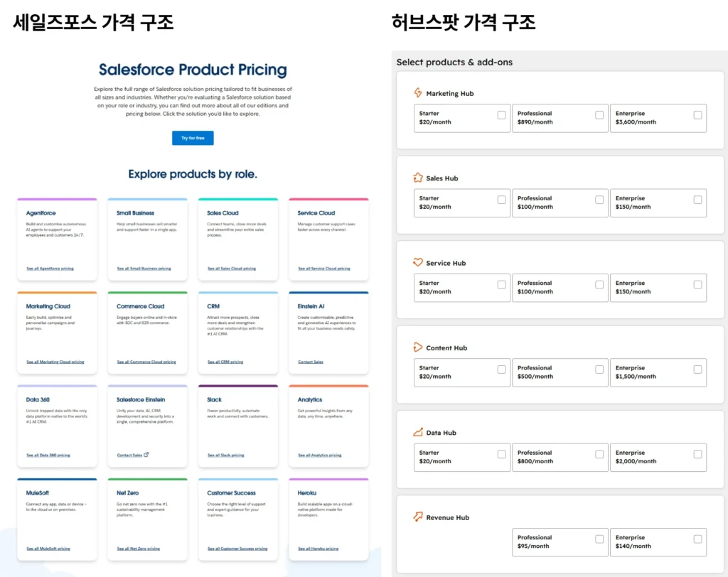
Task: Enable Content Hub Starter checkbox
Action: coord(501,370)
